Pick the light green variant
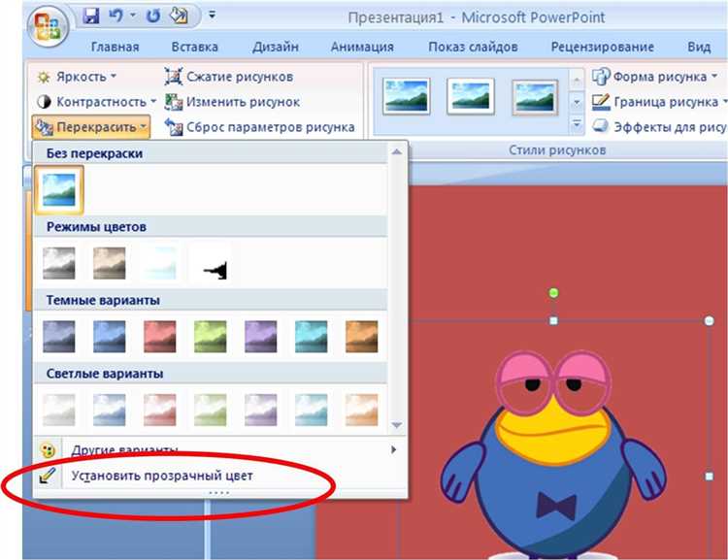Viewport: 728px width, 560px height. tap(211, 410)
